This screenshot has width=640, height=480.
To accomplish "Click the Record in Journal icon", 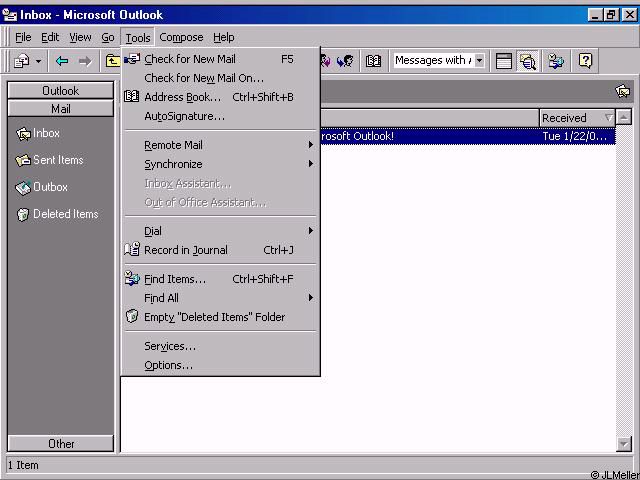I will 132,249.
